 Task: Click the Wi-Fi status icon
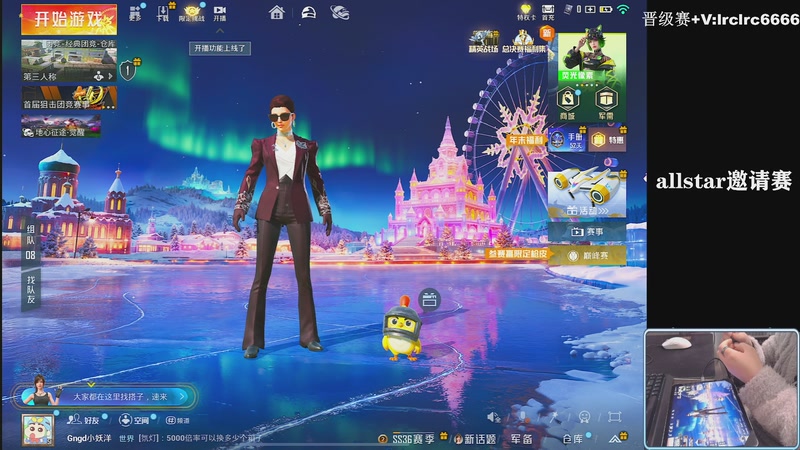623,9
